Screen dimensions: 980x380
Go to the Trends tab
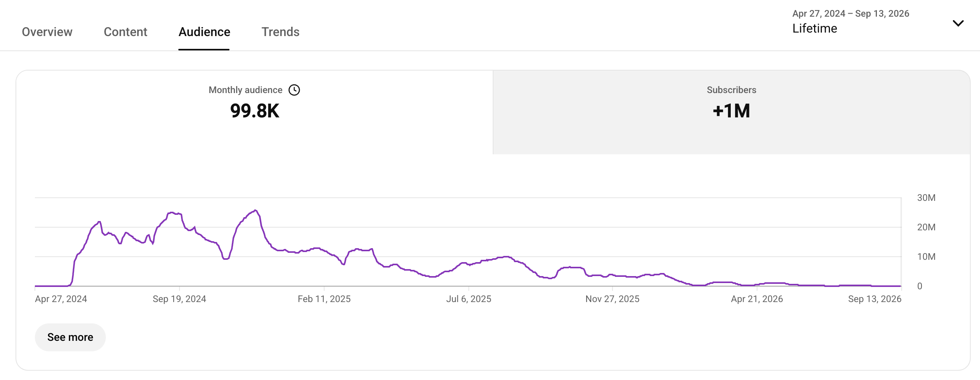[x=280, y=32]
